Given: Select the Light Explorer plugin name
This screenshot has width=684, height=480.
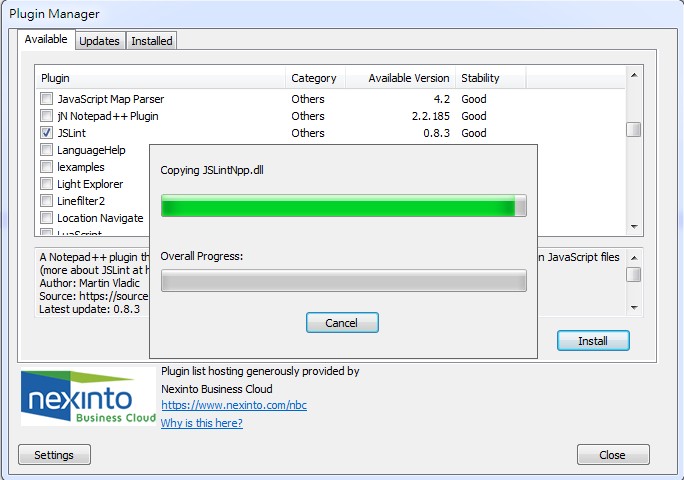Looking at the screenshot, I should pyautogui.click(x=90, y=184).
